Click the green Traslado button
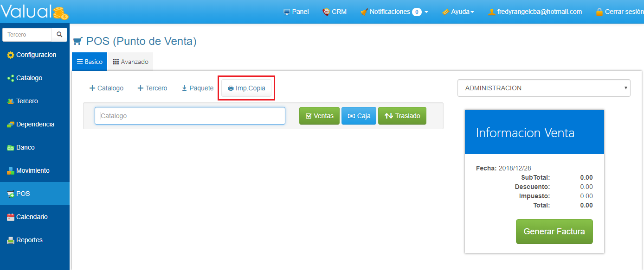Screen dimensions: 644x270 click(x=402, y=116)
